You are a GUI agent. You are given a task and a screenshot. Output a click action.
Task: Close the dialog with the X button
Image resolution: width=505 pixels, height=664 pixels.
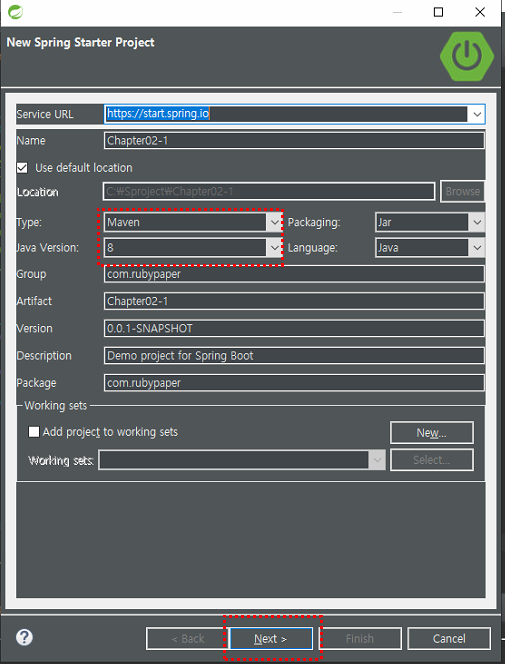480,12
